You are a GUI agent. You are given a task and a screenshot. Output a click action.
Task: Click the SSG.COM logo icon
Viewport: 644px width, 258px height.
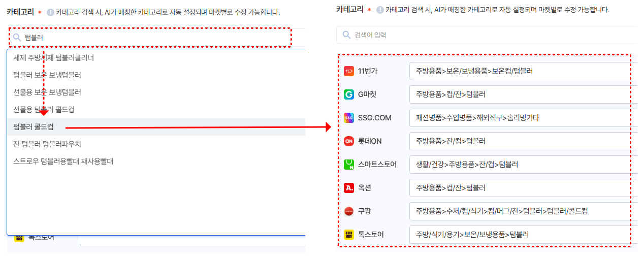349,118
